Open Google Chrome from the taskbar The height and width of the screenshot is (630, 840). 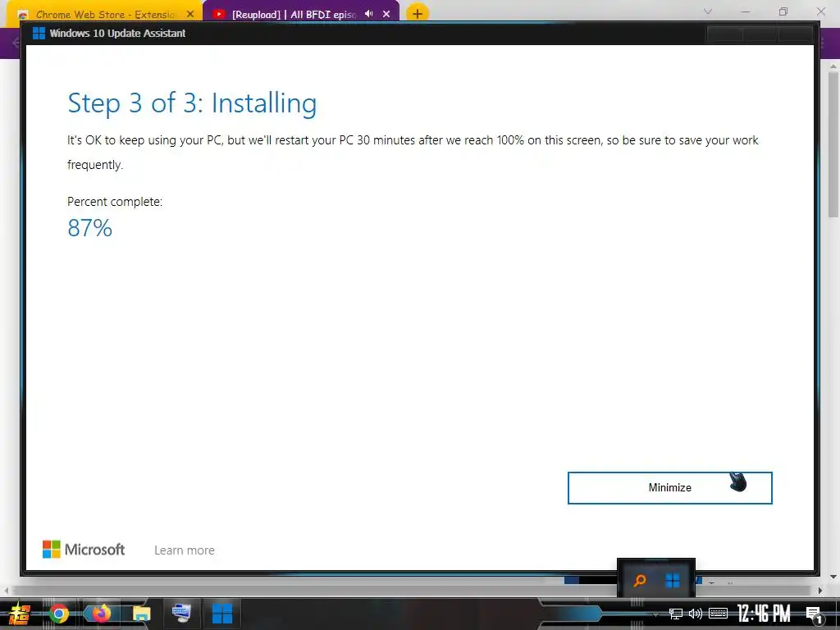point(59,614)
